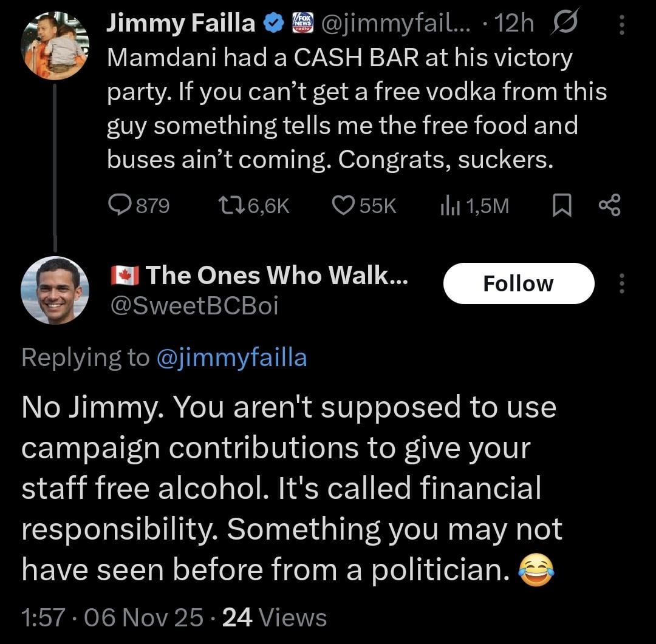Image resolution: width=656 pixels, height=644 pixels.
Task: Click the @jimmyfailla reply mention link
Action: coord(231,358)
